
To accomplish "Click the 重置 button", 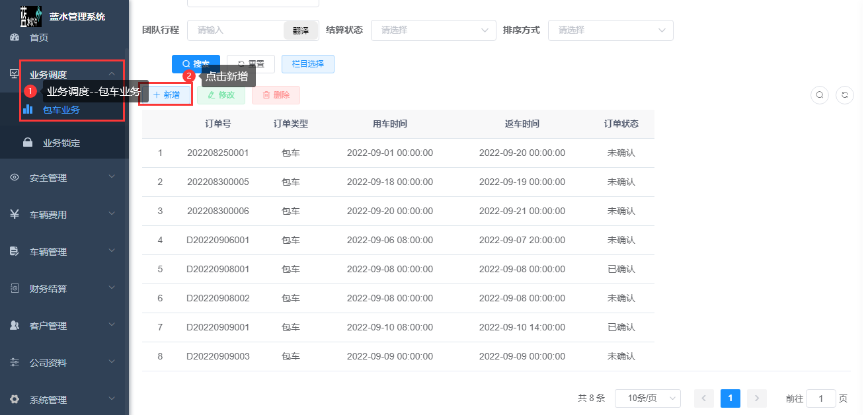I will tap(251, 64).
